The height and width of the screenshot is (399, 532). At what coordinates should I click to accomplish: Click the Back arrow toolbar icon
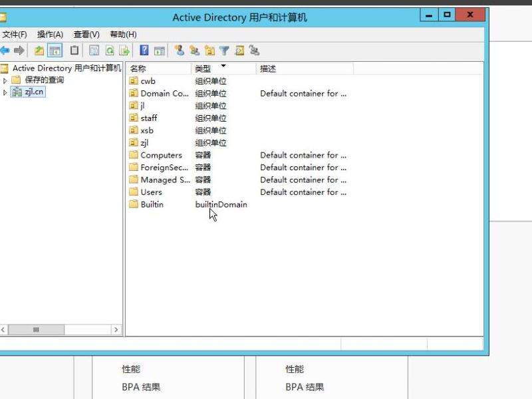coord(5,51)
